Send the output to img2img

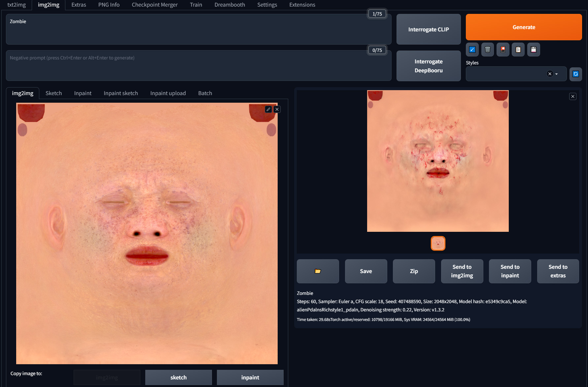(x=462, y=271)
